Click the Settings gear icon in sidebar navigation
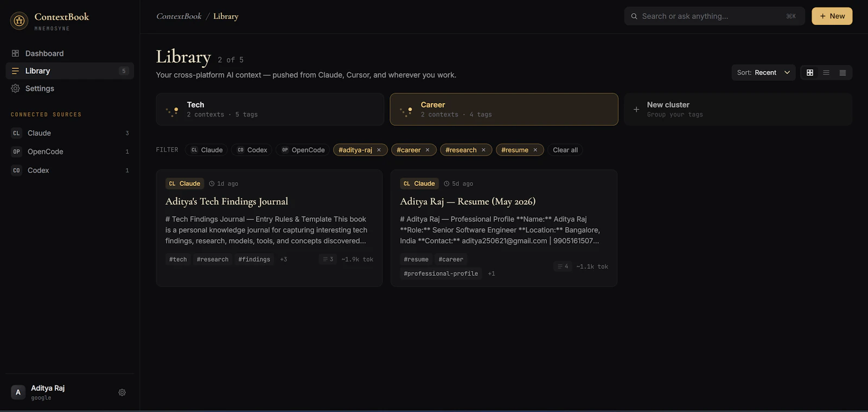868x412 pixels. pyautogui.click(x=15, y=88)
